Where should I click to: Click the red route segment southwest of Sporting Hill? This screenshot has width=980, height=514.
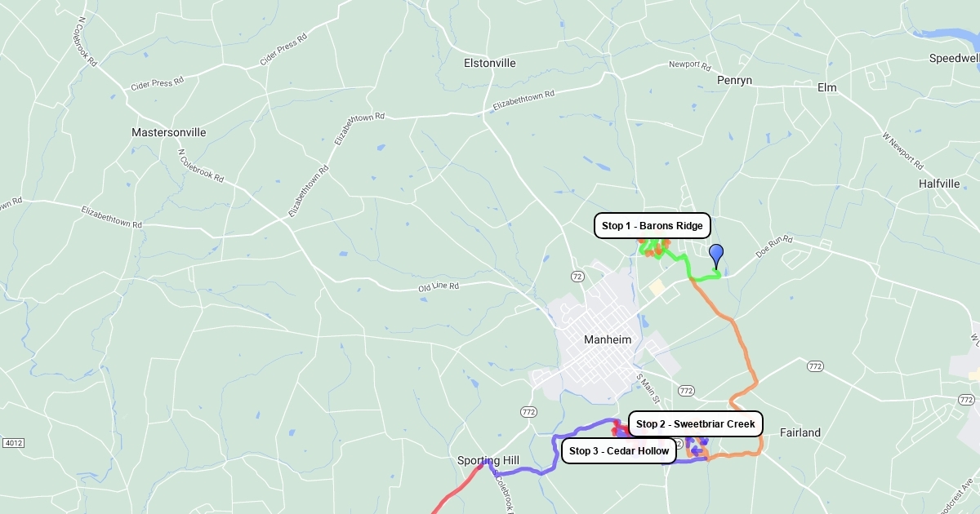click(457, 490)
